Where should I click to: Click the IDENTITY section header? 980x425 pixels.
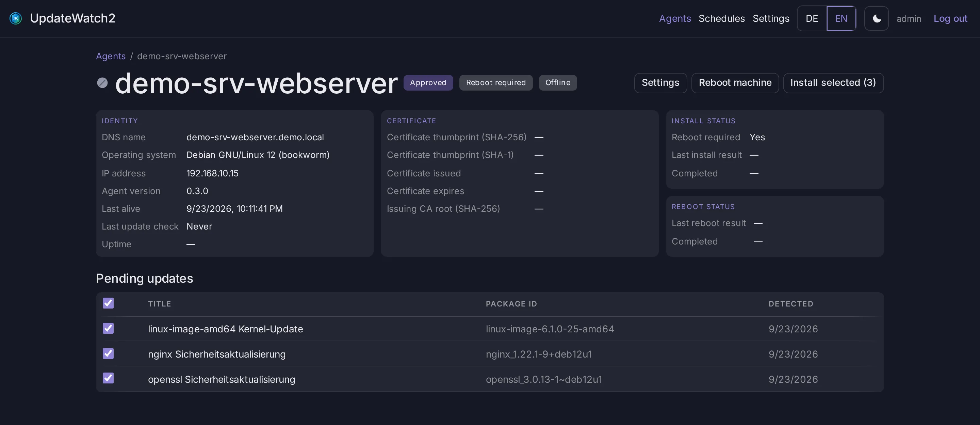(x=119, y=121)
